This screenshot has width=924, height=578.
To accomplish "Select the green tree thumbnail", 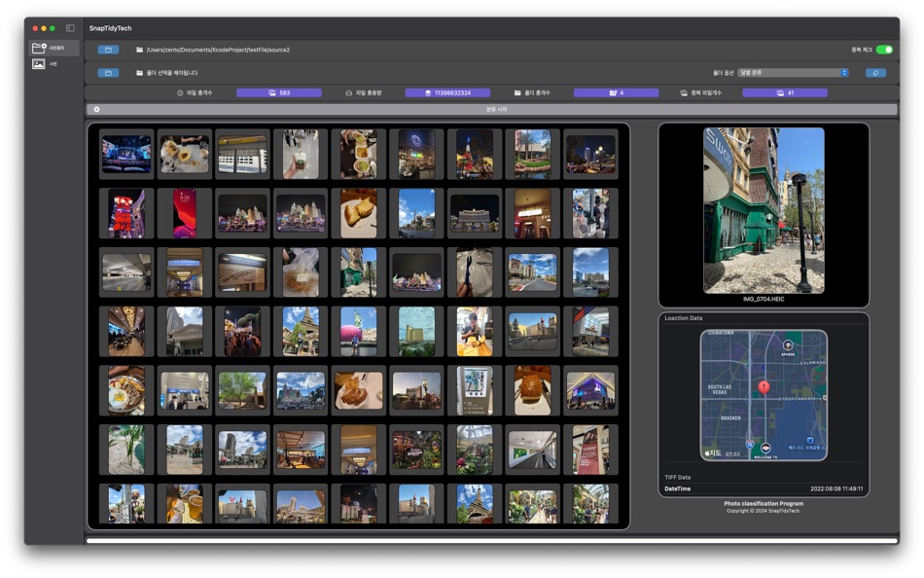I will pos(242,390).
